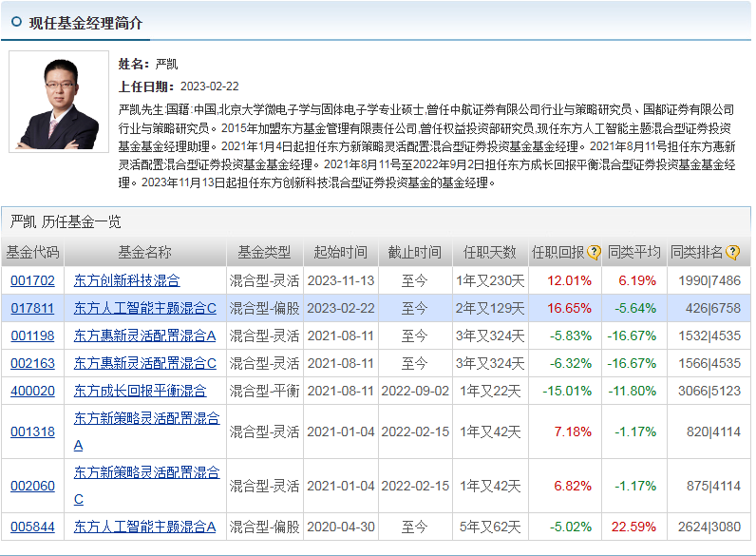Viewport: 756px width, 556px height.
Task: Click the ranking cell 2624|3080
Action: click(709, 527)
